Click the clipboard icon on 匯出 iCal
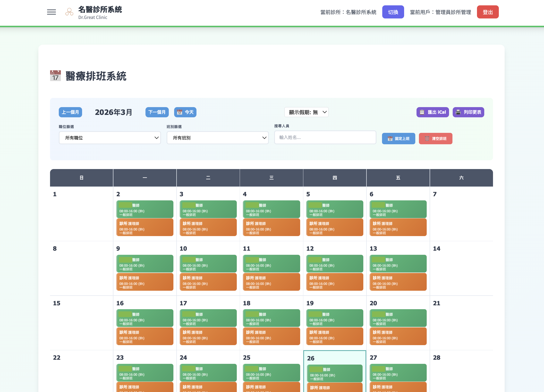 [422, 112]
